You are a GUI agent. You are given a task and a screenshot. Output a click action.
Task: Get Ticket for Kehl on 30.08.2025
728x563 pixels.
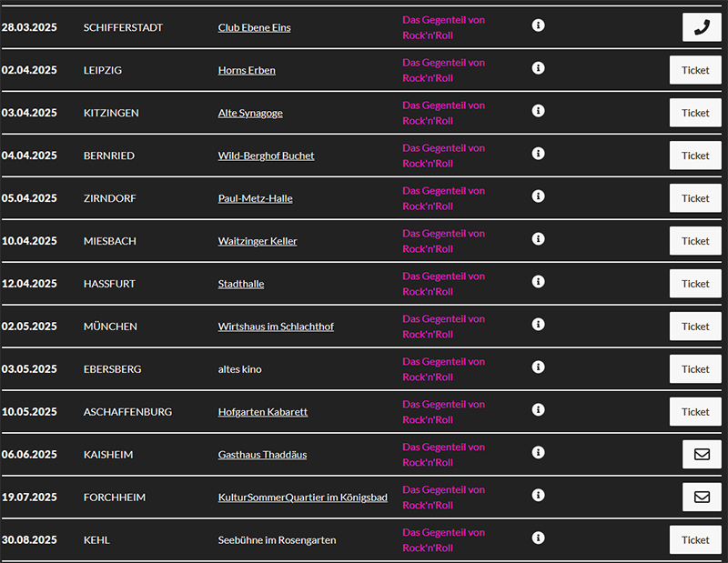tap(695, 540)
